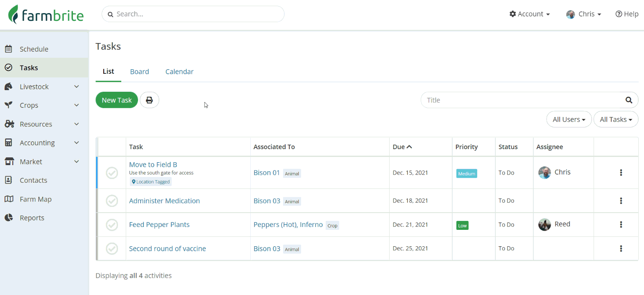Mark Move to Field B task complete
644x295 pixels.
tap(112, 173)
